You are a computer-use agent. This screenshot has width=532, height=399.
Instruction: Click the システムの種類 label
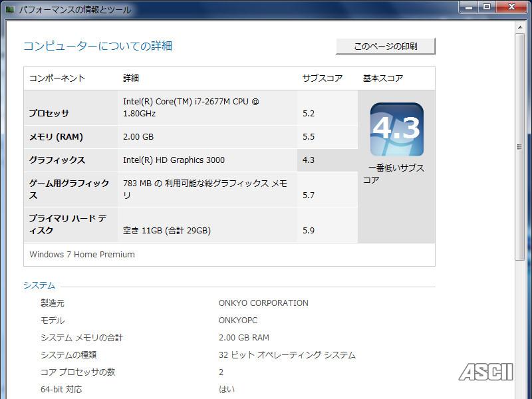(x=68, y=355)
